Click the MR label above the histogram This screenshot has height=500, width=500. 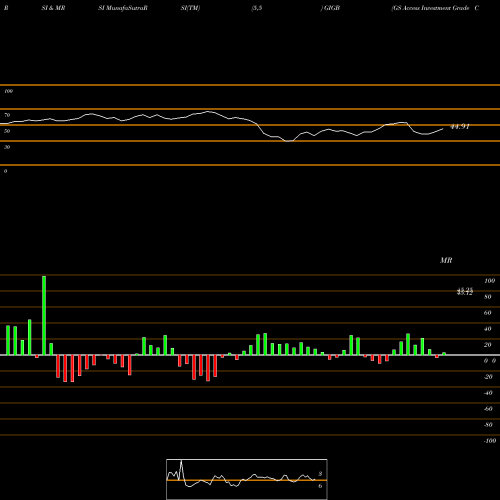click(446, 260)
